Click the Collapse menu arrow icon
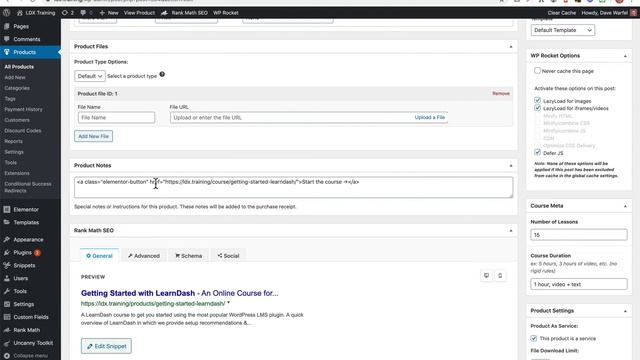The height and width of the screenshot is (360, 640). tap(7, 356)
